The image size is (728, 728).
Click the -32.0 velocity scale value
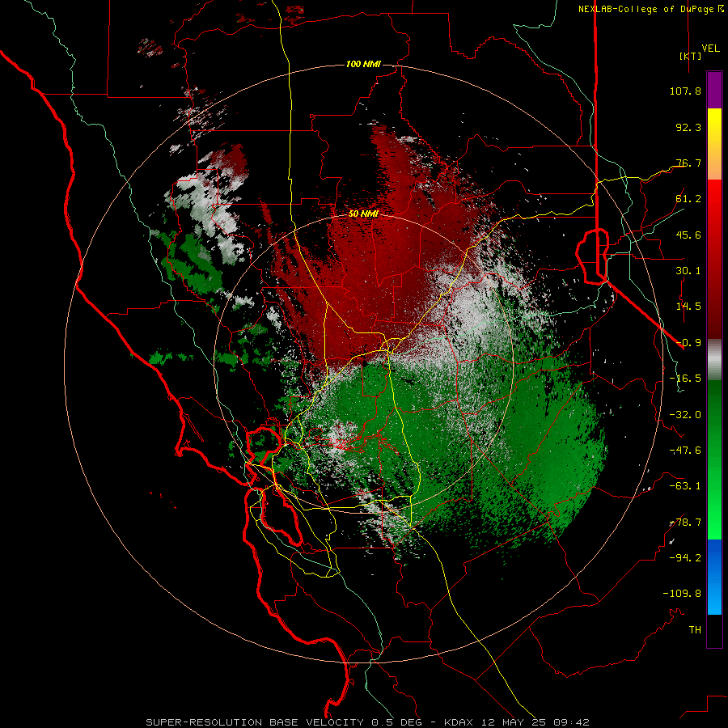point(685,415)
